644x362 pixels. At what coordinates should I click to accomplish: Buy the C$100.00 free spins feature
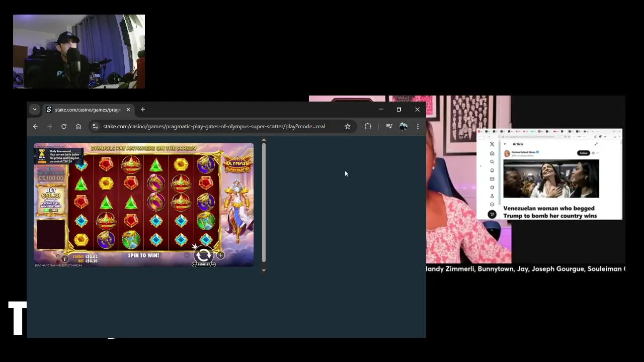[51, 174]
